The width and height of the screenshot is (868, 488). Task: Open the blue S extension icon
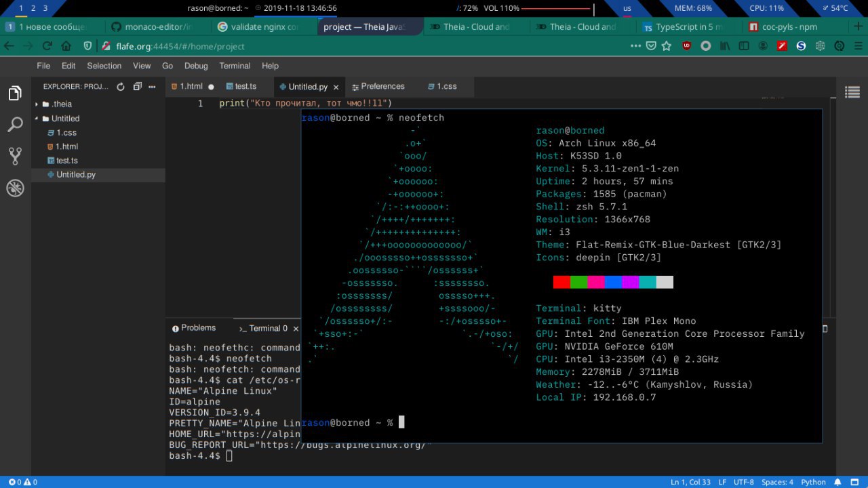pyautogui.click(x=801, y=46)
